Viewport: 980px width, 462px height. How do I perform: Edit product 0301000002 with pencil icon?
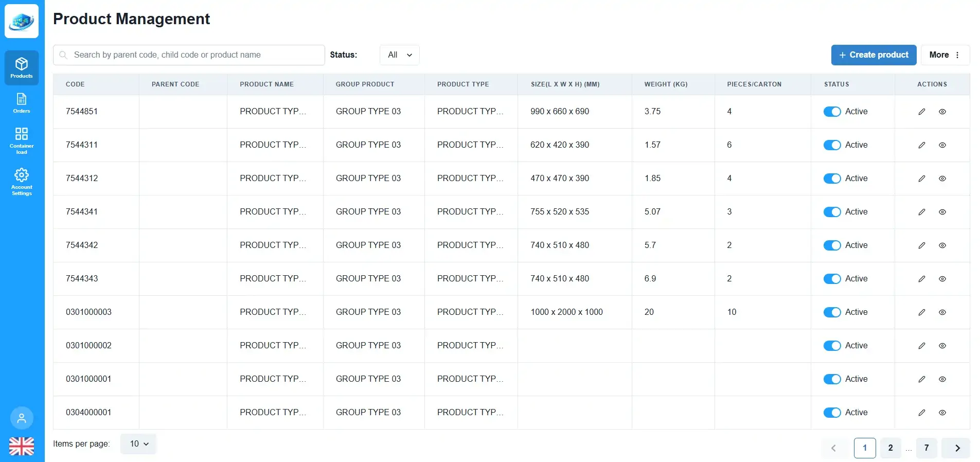(922, 346)
